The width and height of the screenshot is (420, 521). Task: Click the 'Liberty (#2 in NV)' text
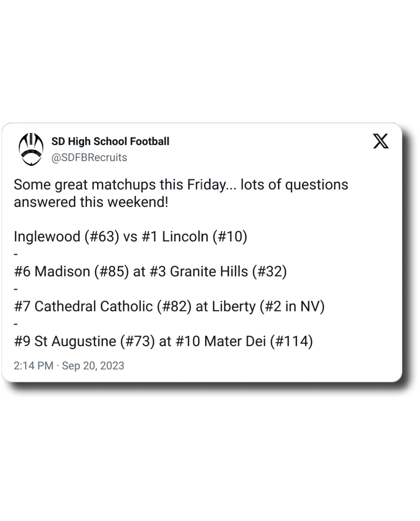[x=268, y=306]
